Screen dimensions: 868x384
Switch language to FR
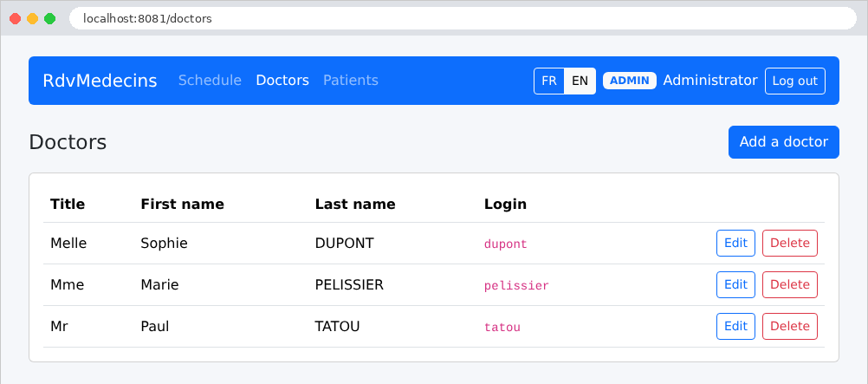click(x=549, y=81)
